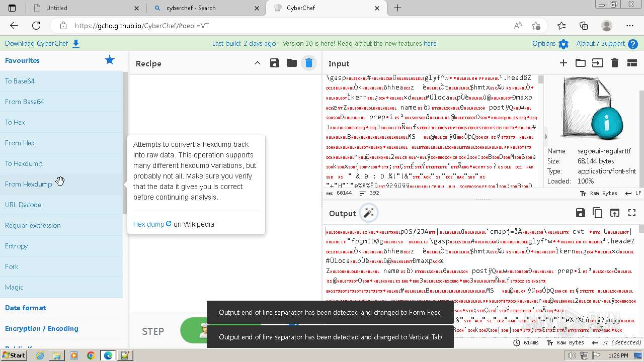
Task: Collapse the Recipe pane chevron
Action: point(258,63)
